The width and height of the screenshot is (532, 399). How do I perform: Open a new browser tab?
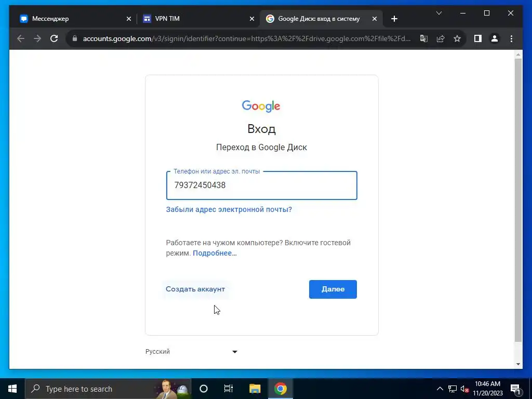[394, 19]
